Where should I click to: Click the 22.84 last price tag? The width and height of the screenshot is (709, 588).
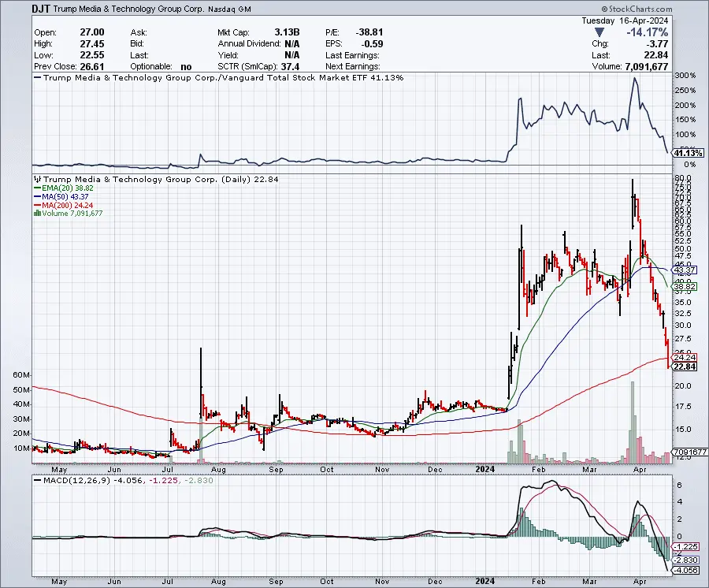(681, 367)
